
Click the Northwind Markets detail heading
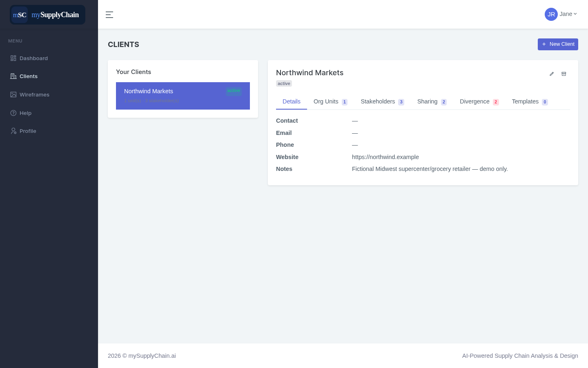coord(310,73)
